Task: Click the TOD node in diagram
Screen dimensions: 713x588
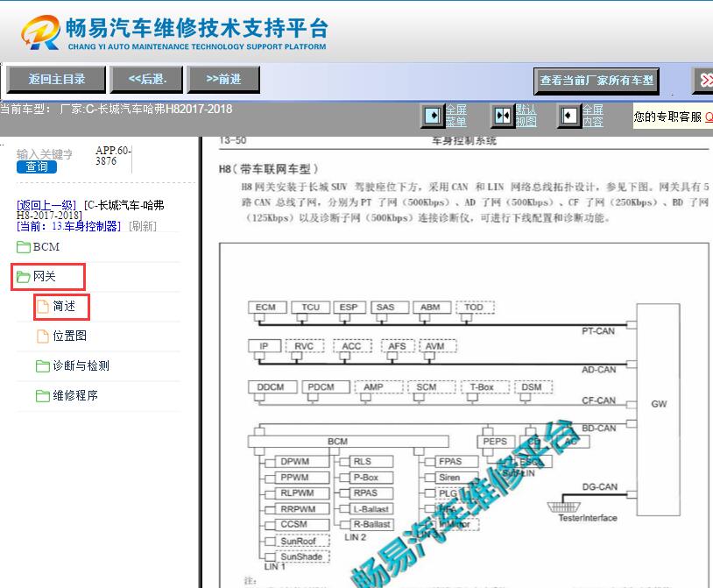Action: point(475,308)
